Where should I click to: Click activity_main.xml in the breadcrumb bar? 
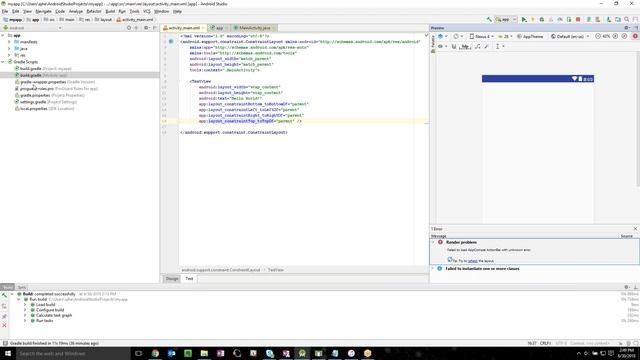coord(135,19)
